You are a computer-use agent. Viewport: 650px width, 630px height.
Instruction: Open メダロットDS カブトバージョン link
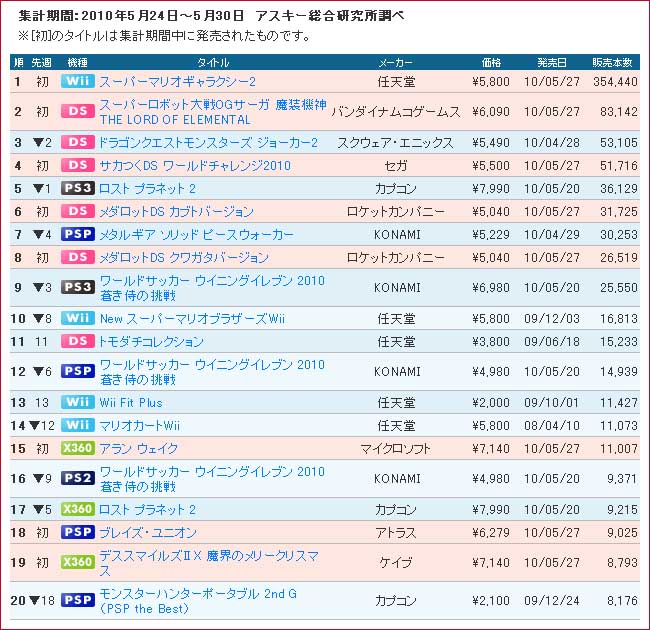tap(176, 211)
